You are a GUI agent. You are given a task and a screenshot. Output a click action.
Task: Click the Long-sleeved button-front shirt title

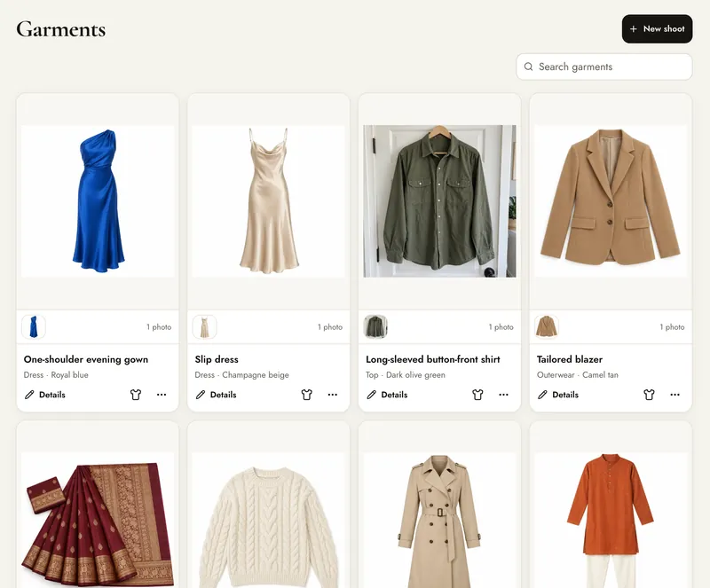coord(433,359)
